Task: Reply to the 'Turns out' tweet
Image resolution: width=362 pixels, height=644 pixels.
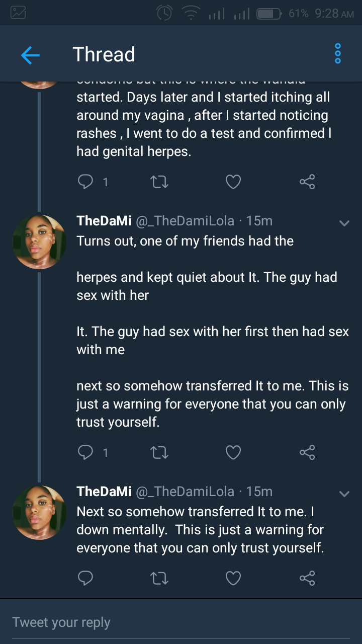Action: [x=85, y=453]
